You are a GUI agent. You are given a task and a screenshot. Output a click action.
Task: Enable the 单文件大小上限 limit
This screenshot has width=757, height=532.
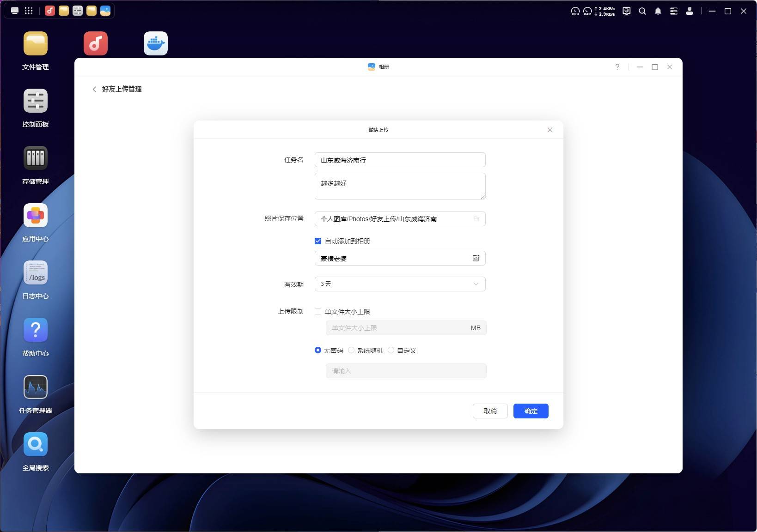(318, 311)
